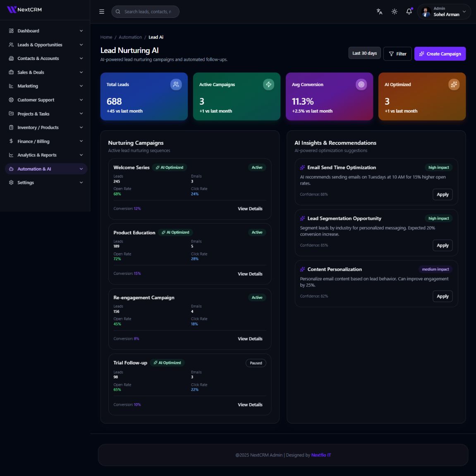This screenshot has height=476, width=476.
Task: Open the Marketing menu item
Action: click(x=46, y=86)
